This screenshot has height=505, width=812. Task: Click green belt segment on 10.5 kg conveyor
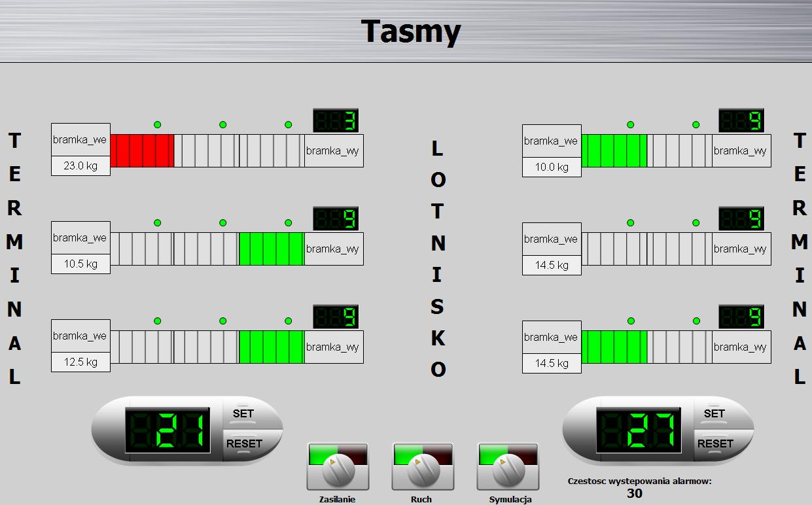[272, 249]
